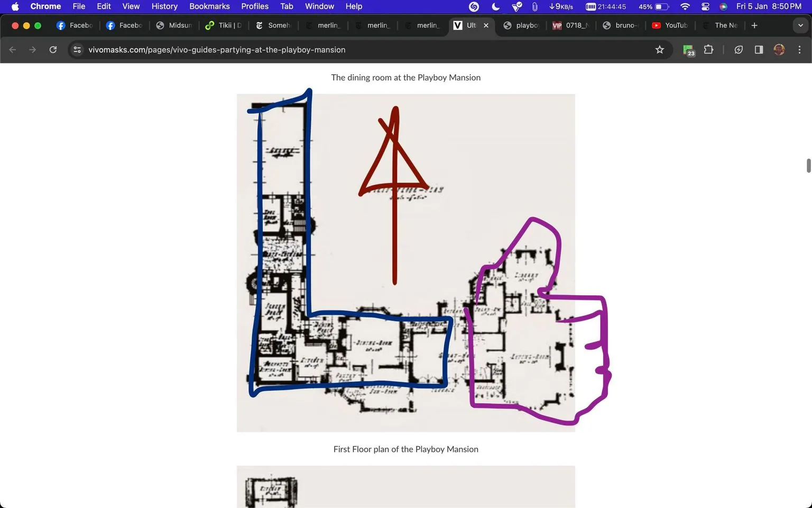
Task: Open the extension badge showing 23 notifications
Action: 688,49
